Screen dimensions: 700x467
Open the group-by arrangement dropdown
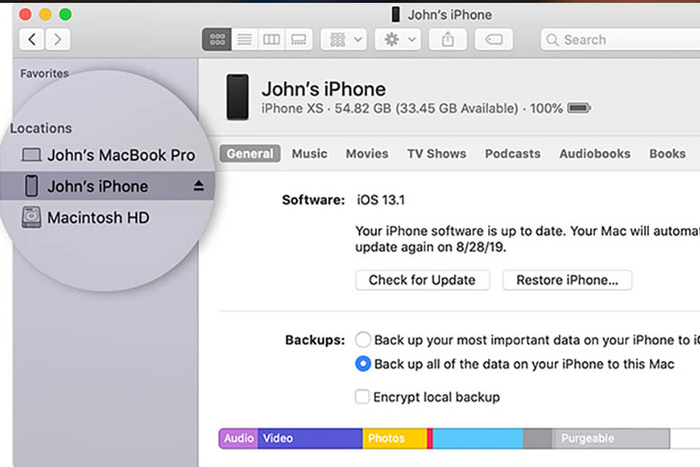[x=343, y=40]
